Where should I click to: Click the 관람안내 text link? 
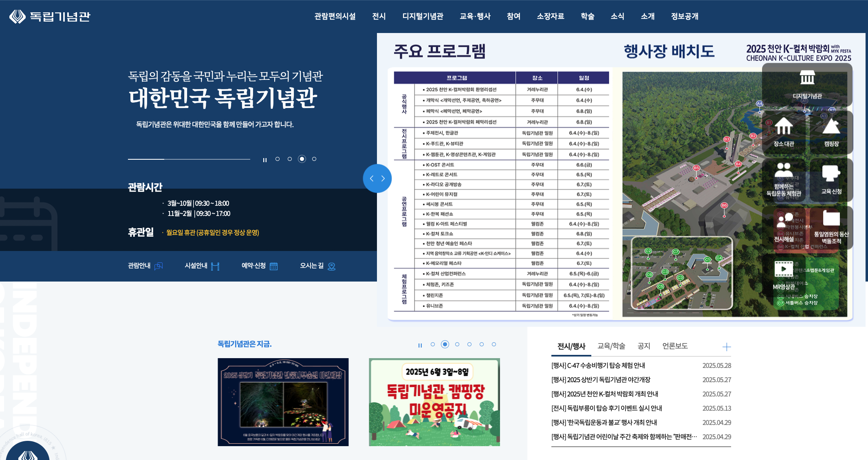tap(139, 266)
